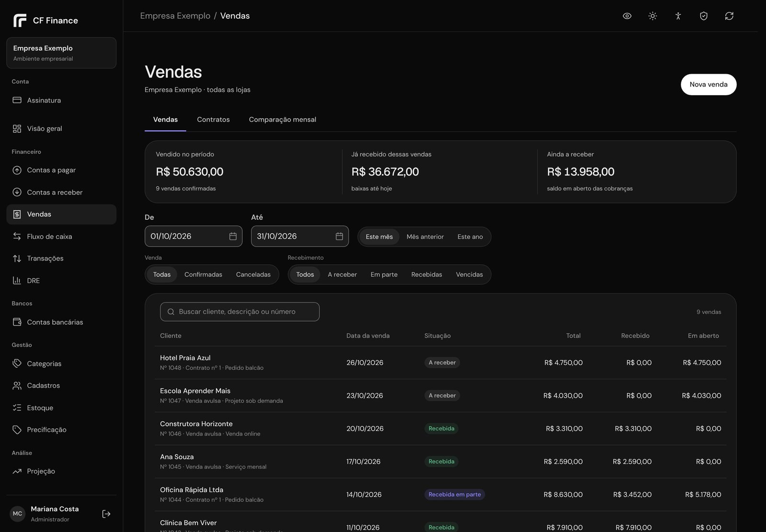Open the Hotel Praia Azul sale row

440,362
